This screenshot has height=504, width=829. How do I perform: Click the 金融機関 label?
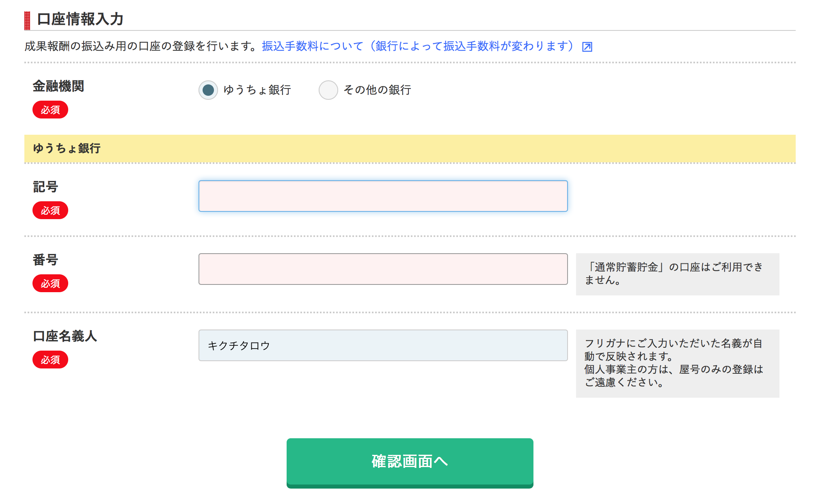(58, 86)
